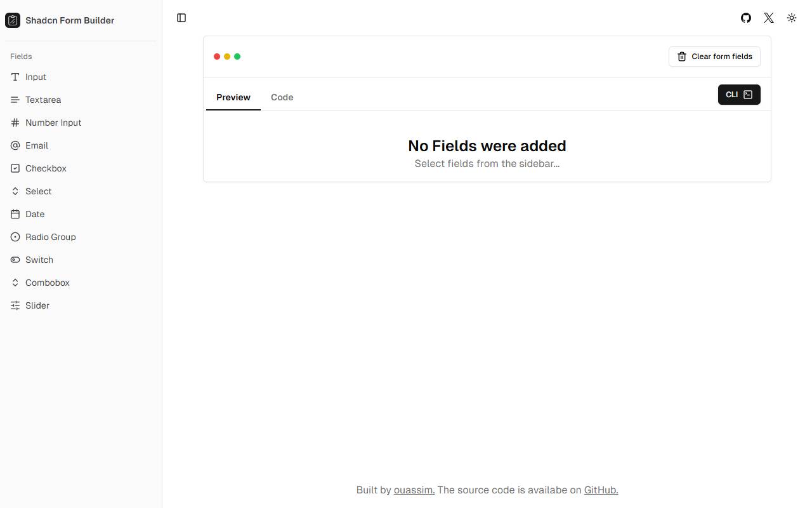
Task: Add a Select field to the form
Action: point(81,191)
